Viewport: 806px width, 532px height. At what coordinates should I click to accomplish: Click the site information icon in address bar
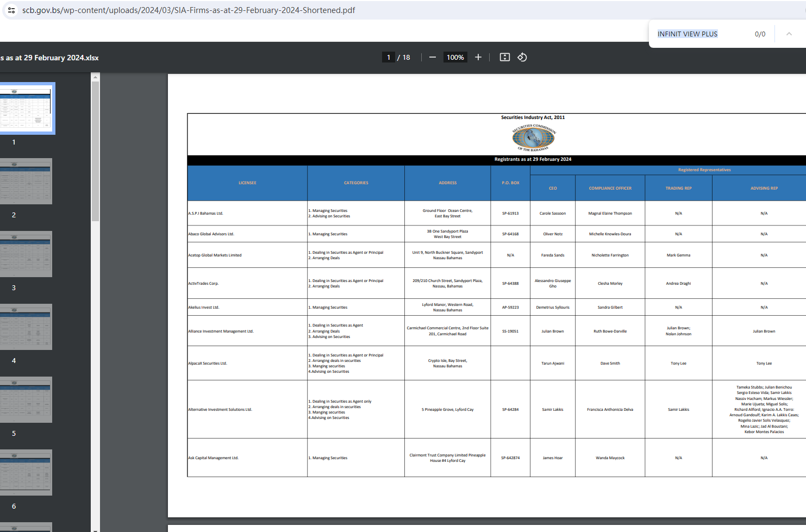tap(11, 10)
